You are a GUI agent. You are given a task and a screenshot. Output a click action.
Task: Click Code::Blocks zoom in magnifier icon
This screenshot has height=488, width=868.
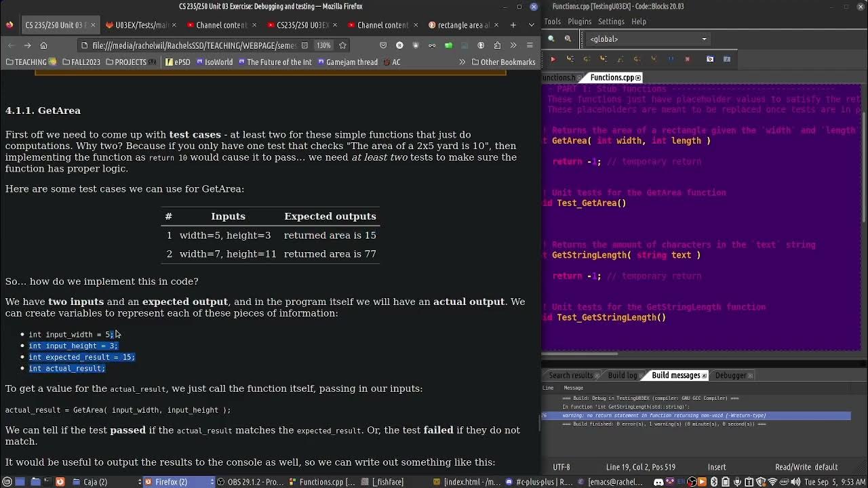551,39
